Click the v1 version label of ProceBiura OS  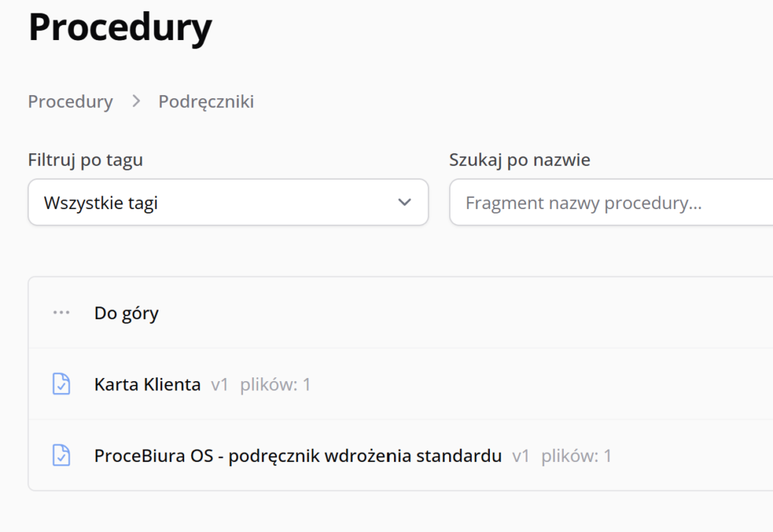pyautogui.click(x=521, y=456)
